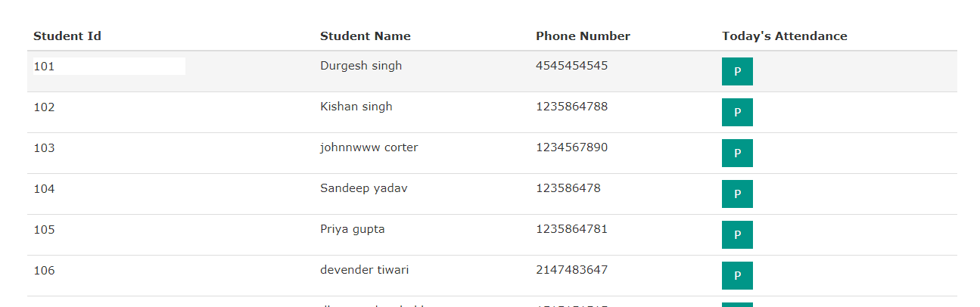980x307 pixels.
Task: Click phone number 1234567890
Action: click(571, 147)
